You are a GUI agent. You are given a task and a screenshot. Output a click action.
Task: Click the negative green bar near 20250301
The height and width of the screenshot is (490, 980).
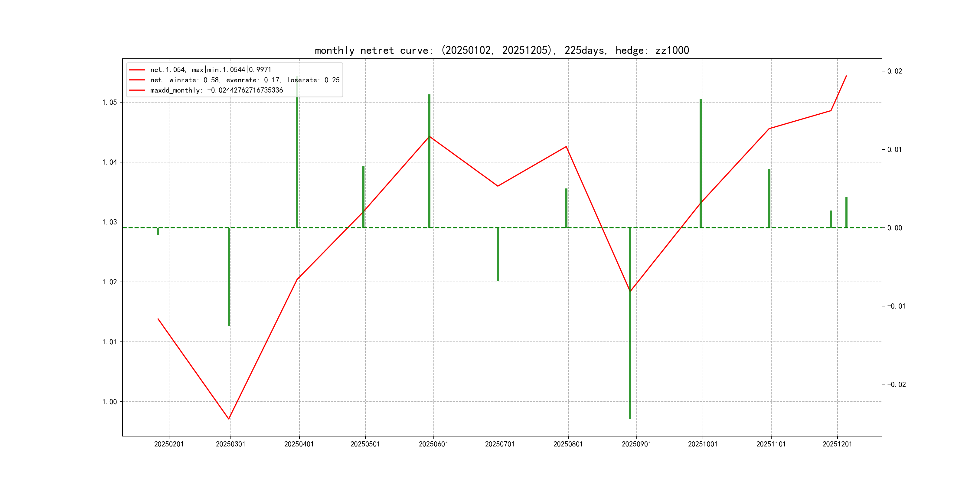pyautogui.click(x=229, y=277)
